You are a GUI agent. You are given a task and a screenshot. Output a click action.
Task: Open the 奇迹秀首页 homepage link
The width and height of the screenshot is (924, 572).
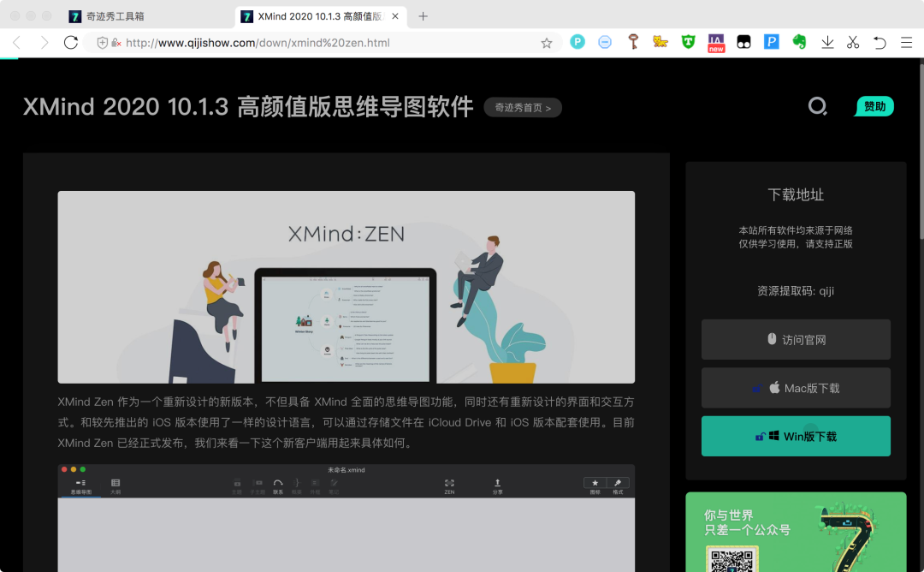[523, 108]
